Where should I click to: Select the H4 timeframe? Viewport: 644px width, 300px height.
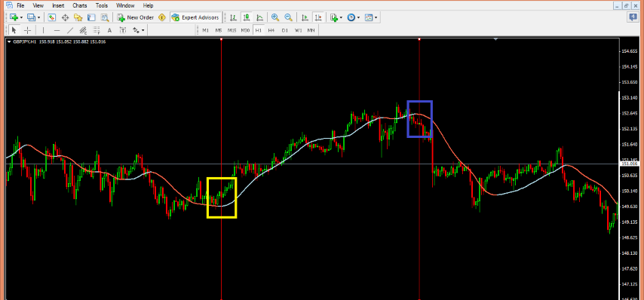(x=271, y=30)
